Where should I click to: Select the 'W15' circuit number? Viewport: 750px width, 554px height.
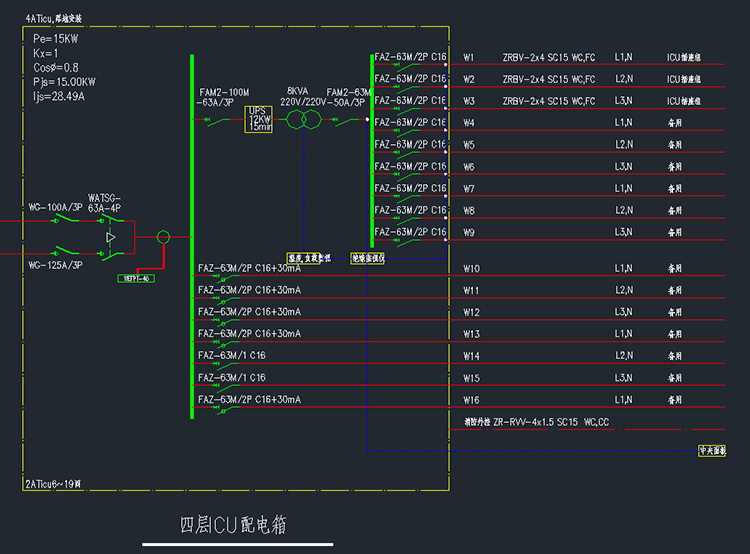tap(471, 378)
